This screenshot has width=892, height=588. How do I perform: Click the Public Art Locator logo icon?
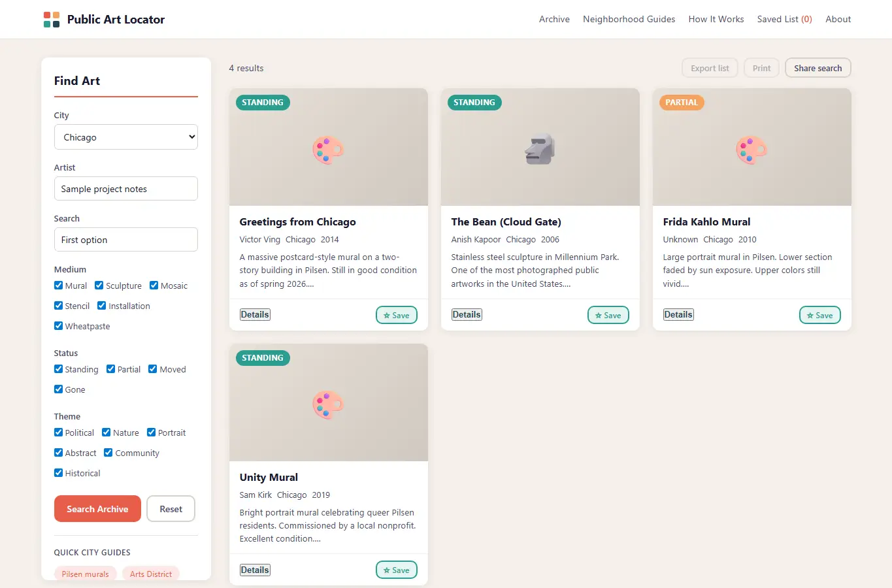52,20
